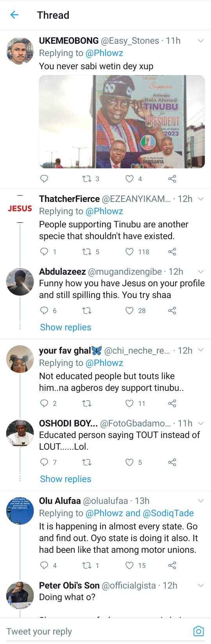Screen dimensions: 211x644
Task: Expand menu chevron on Peter Obi's Son tweet
Action: pyautogui.click(x=201, y=585)
